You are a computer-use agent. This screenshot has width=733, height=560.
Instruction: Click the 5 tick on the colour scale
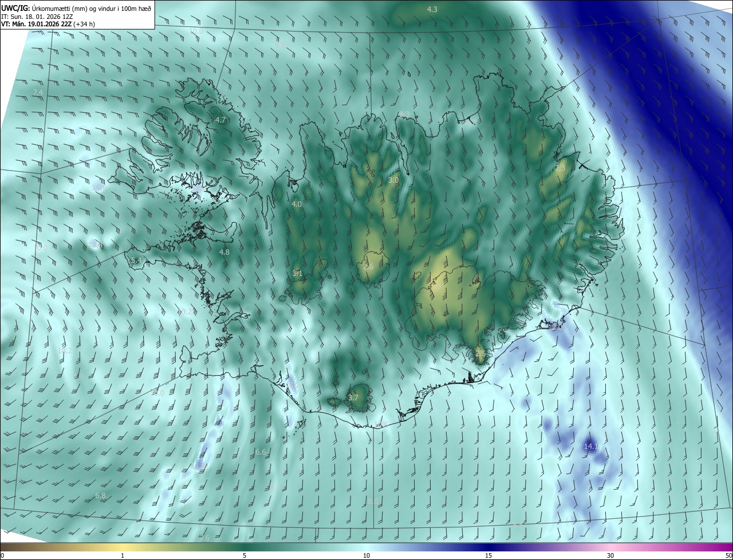245,556
